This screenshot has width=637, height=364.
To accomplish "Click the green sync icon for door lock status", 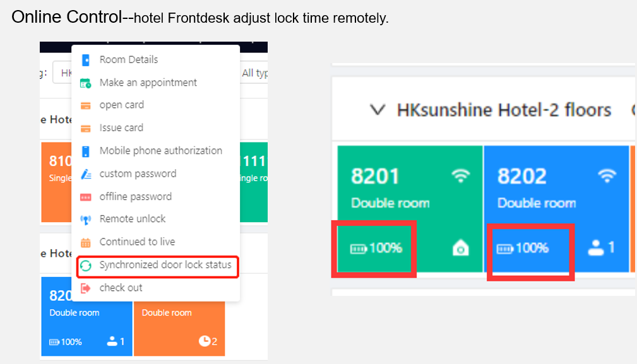I will point(86,266).
